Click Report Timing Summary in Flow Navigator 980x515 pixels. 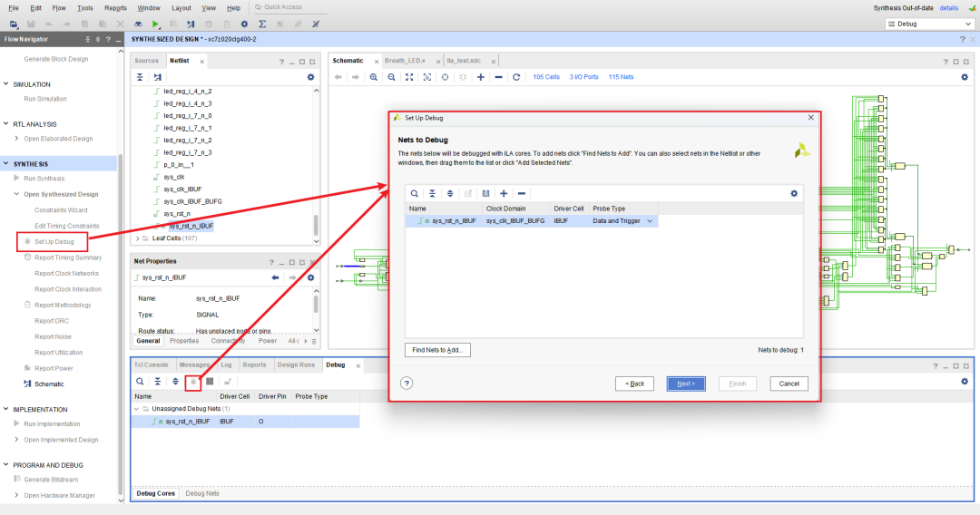tap(67, 257)
